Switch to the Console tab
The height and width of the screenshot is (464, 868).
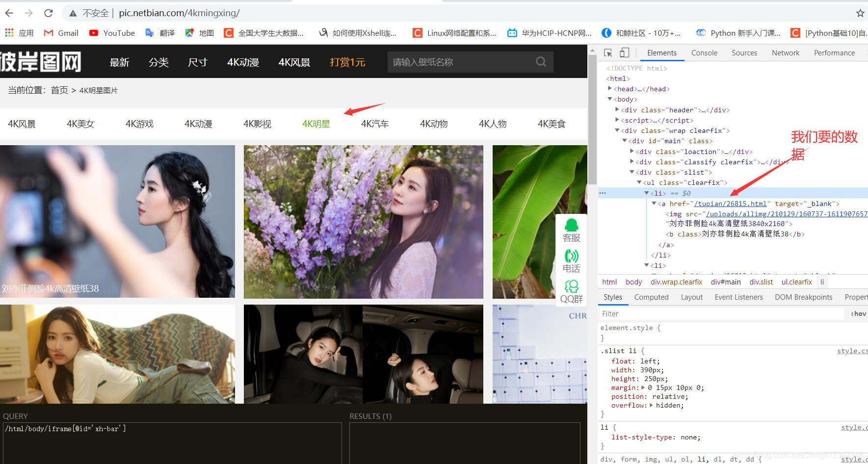pyautogui.click(x=704, y=53)
